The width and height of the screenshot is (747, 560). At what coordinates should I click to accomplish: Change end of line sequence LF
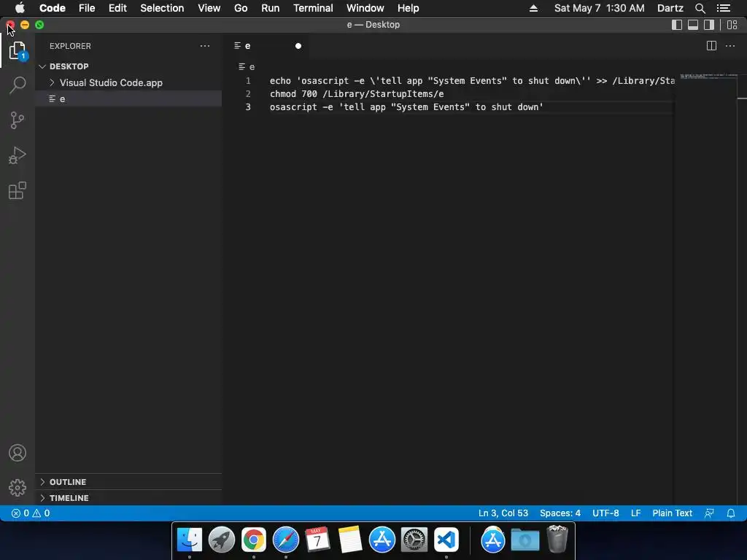(x=635, y=513)
